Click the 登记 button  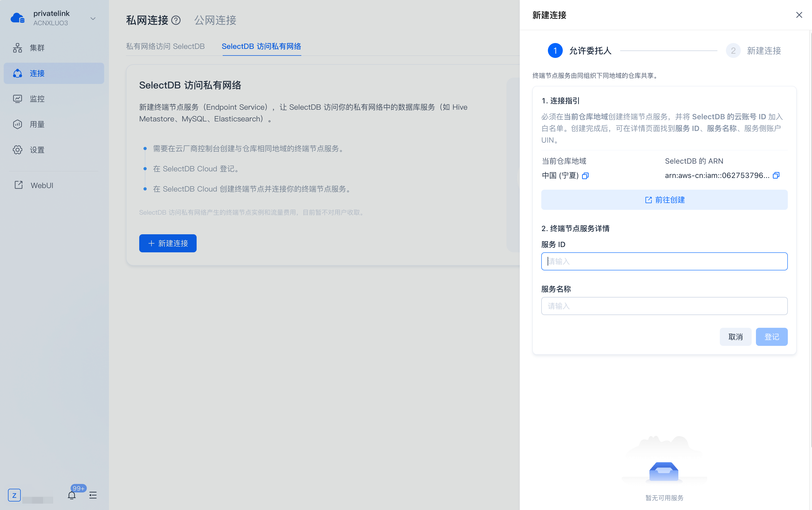click(x=772, y=337)
